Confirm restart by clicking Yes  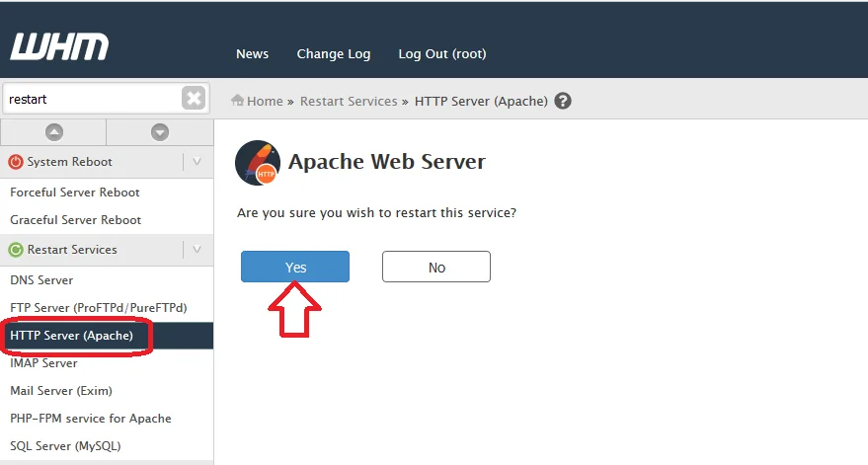pos(295,268)
